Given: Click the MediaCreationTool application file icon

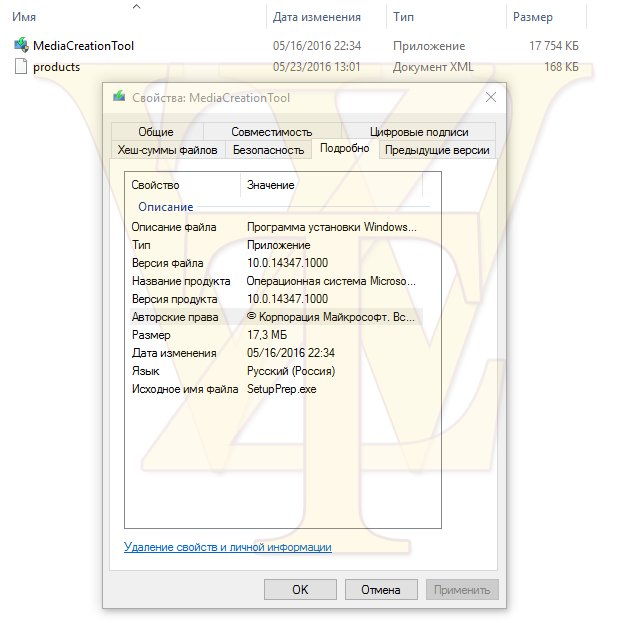Looking at the screenshot, I should point(21,45).
